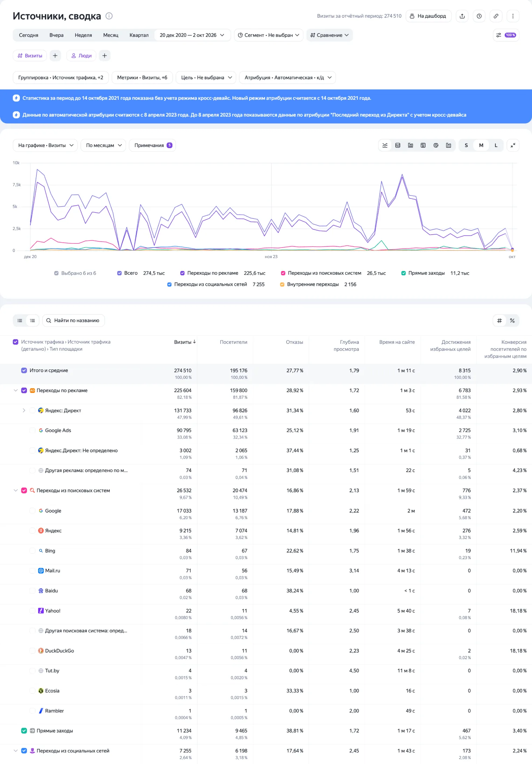Open the sampling settings 100% sliders icon
Viewport: 532px width, 764px height.
(x=506, y=35)
